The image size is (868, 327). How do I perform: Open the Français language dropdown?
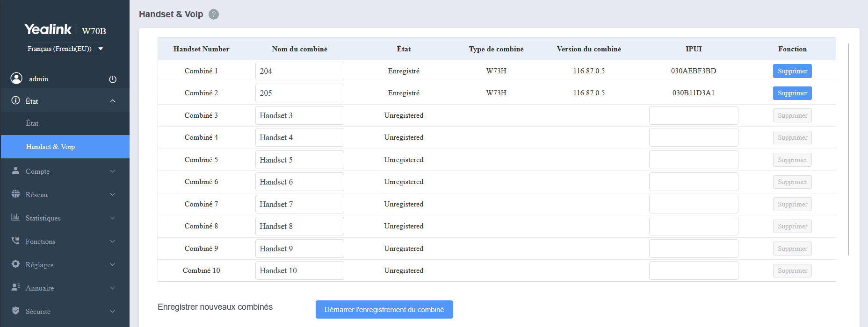[65, 49]
